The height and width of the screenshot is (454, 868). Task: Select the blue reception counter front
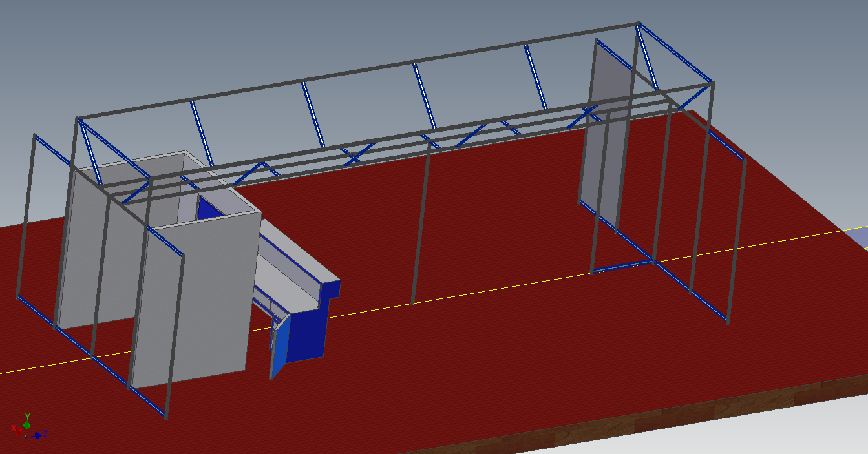tap(307, 329)
